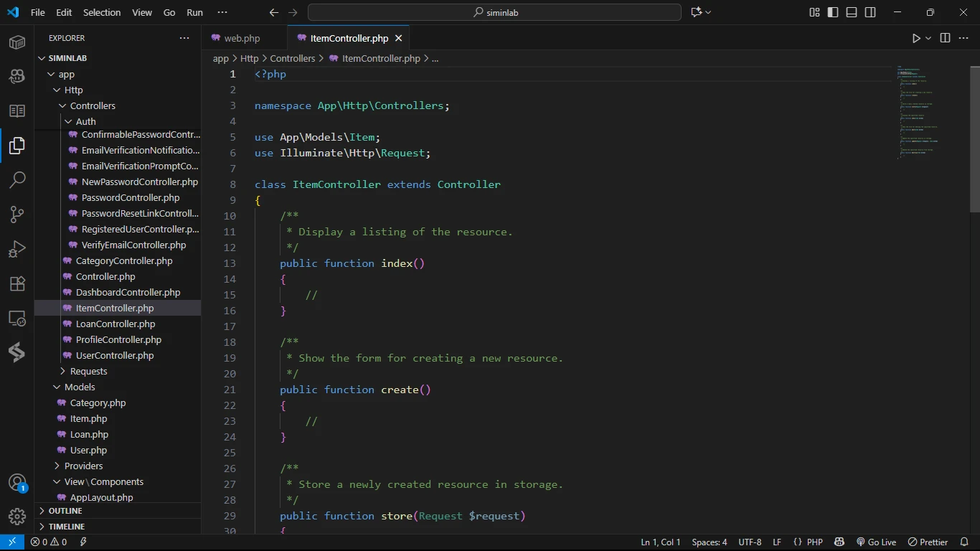Run the PHP file with play icon
This screenshot has height=551, width=980.
tap(916, 38)
